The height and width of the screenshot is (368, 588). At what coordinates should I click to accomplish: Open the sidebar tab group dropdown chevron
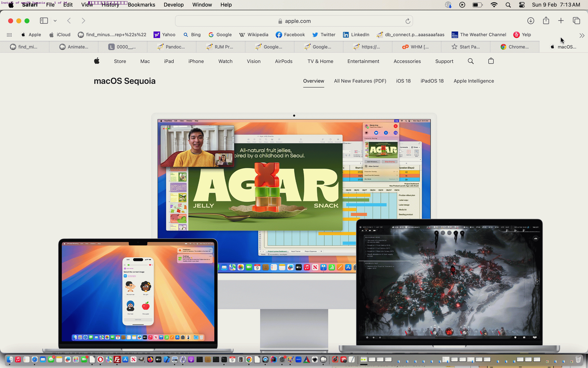(x=55, y=21)
